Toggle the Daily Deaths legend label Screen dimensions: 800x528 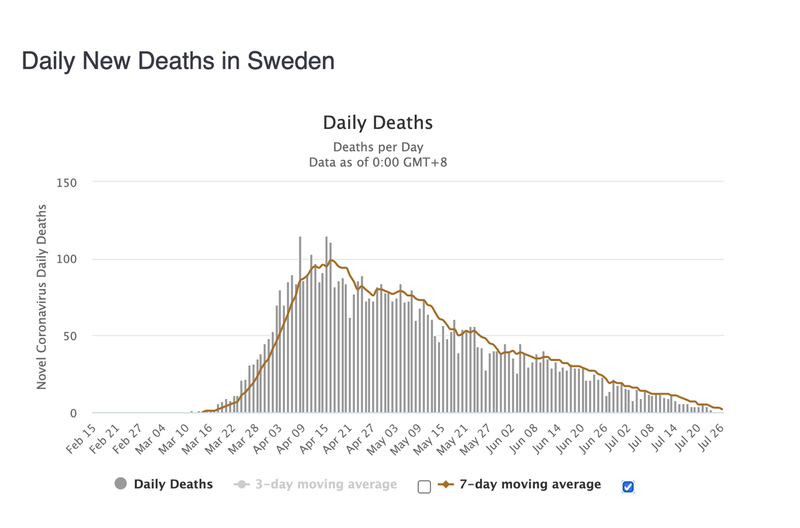pyautogui.click(x=173, y=484)
